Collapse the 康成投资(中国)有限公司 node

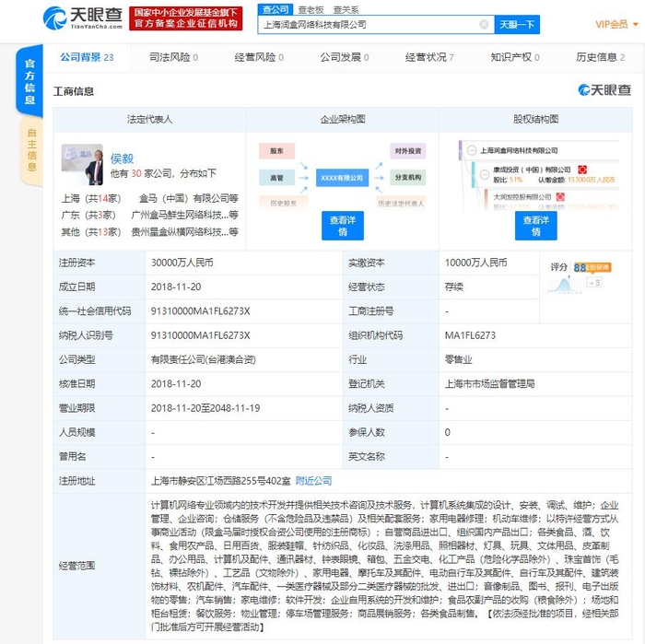pos(485,174)
